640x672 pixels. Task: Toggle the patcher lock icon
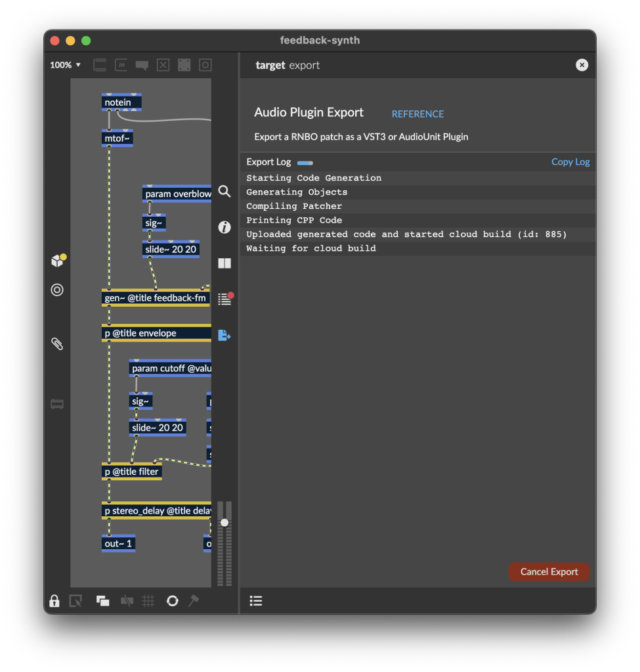tap(54, 601)
